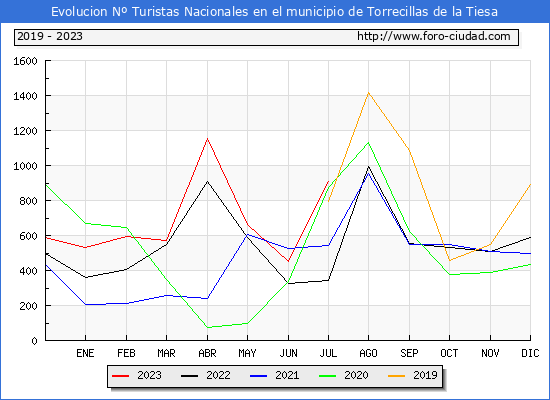Click the orange 2019 endpoint at DIC
The image size is (550, 400).
click(x=530, y=184)
